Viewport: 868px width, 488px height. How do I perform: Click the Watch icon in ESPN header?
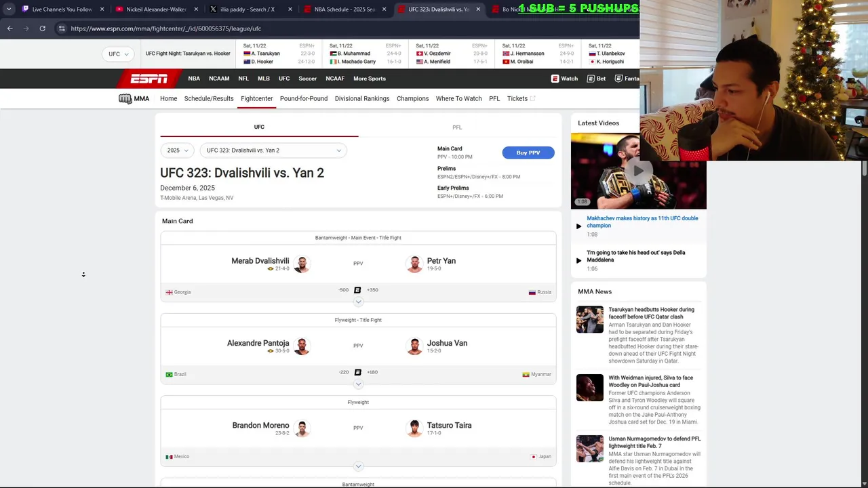point(555,79)
